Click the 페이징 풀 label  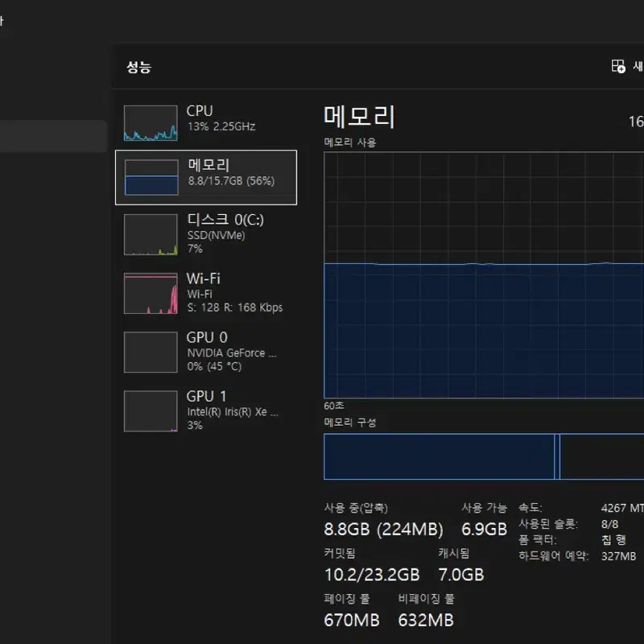347,599
